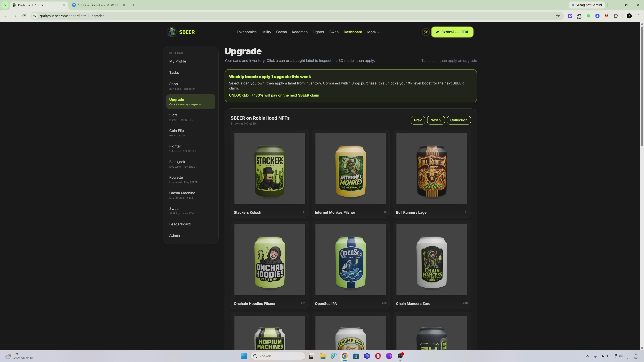This screenshot has width=644, height=362.
Task: Open the Utility nav link
Action: click(266, 32)
